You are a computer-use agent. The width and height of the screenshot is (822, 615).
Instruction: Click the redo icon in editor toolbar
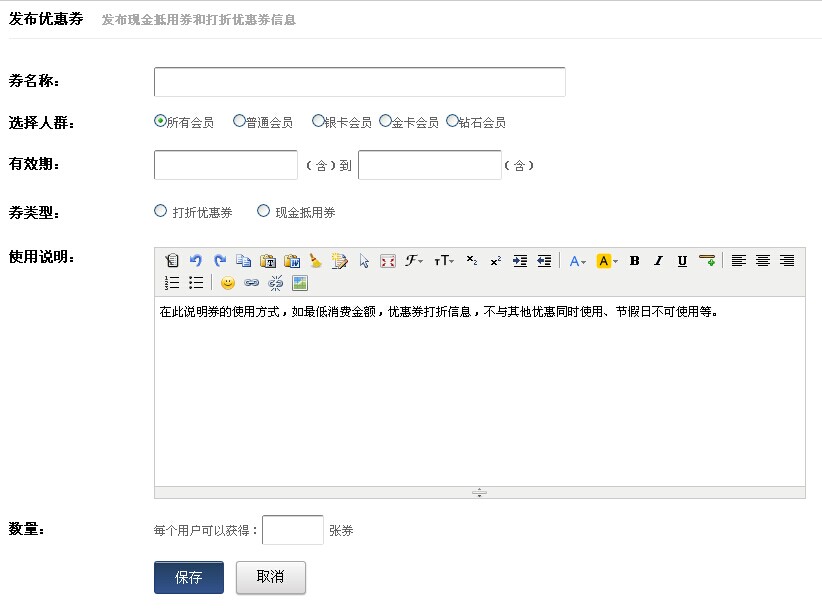coord(220,261)
